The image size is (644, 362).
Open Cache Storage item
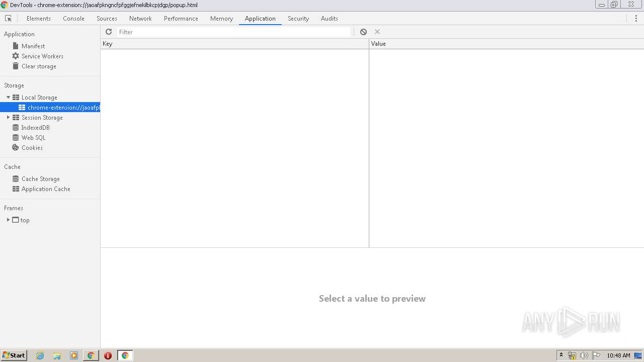pyautogui.click(x=41, y=178)
